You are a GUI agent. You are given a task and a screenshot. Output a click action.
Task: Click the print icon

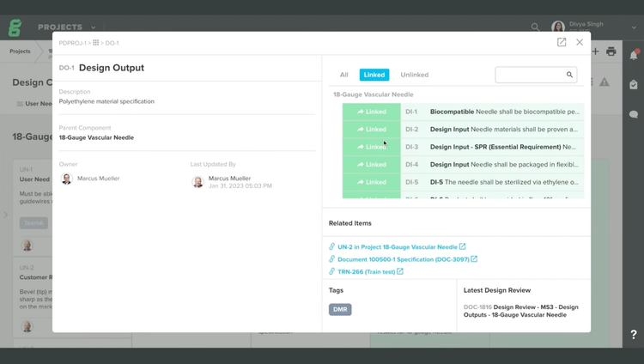click(x=611, y=52)
